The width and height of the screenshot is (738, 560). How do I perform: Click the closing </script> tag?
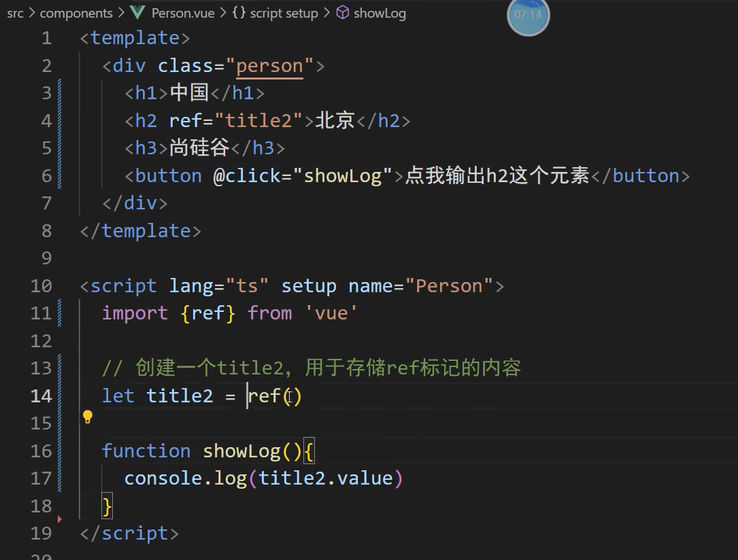(129, 533)
